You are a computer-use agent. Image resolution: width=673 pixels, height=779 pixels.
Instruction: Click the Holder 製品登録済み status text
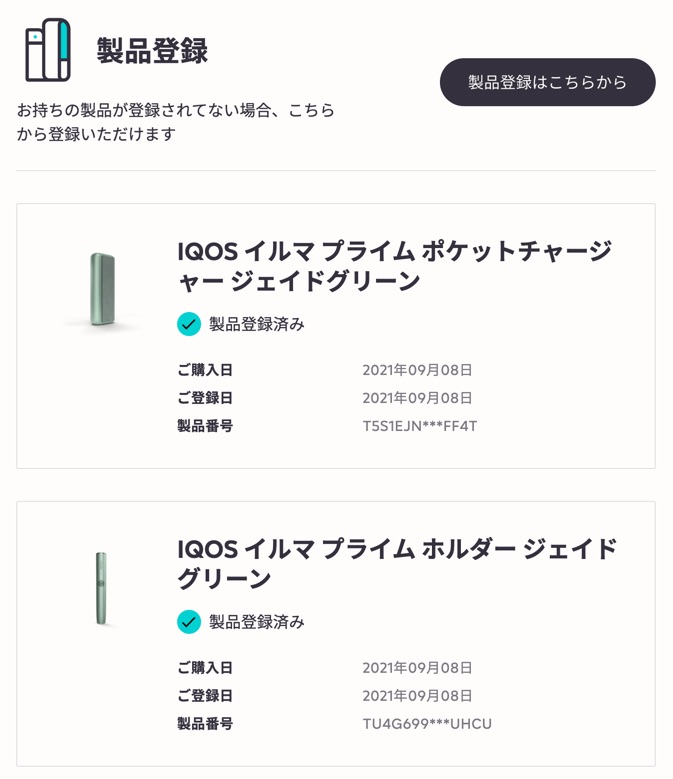256,622
